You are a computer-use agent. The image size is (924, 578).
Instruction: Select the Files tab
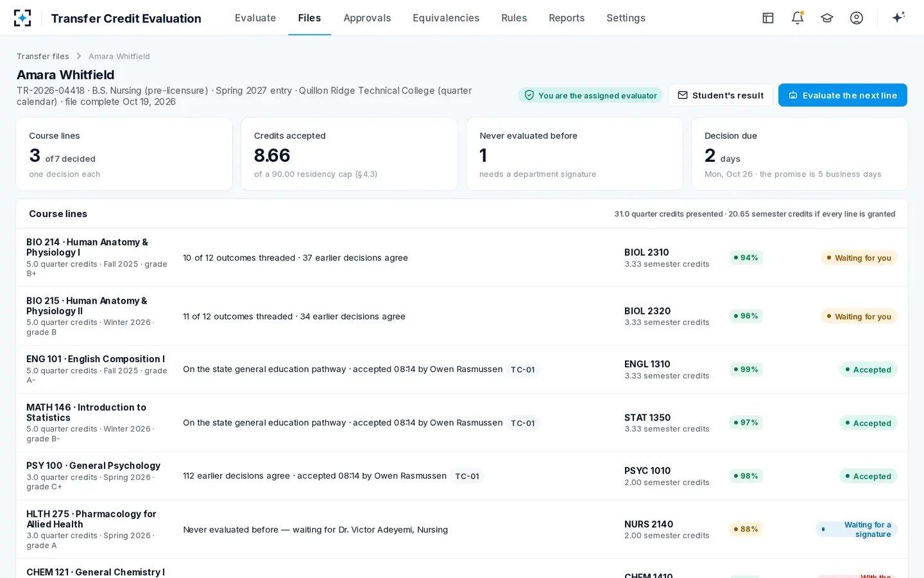pyautogui.click(x=309, y=18)
